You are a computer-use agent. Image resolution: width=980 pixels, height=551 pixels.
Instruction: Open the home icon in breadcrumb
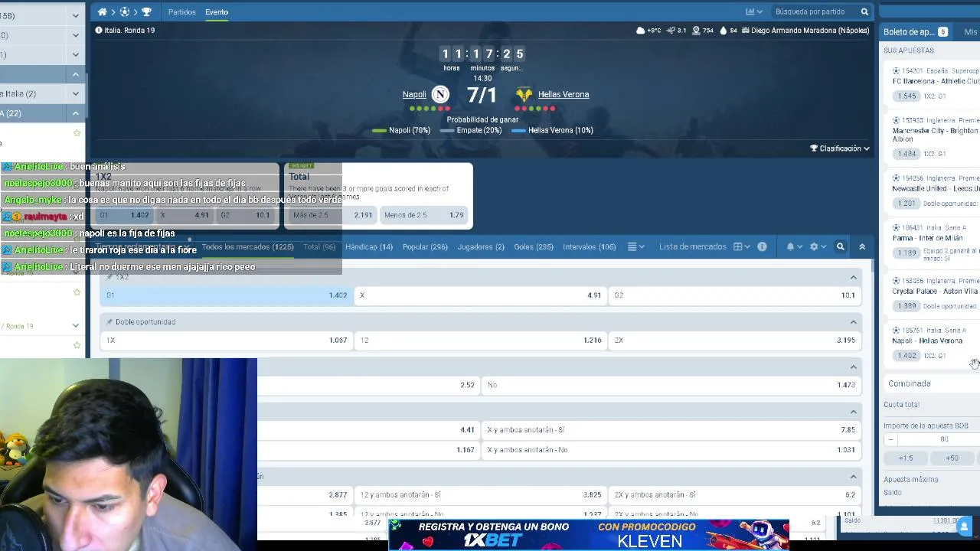click(x=102, y=12)
